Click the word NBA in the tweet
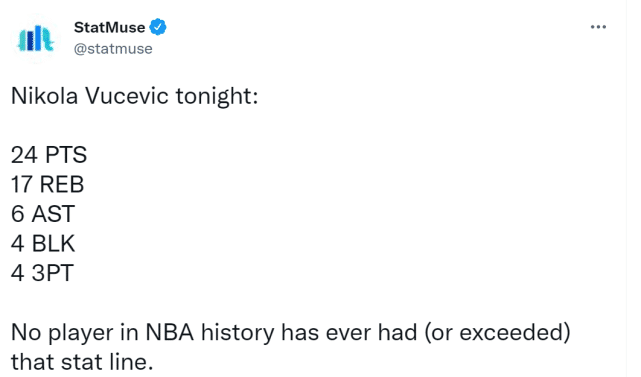 tap(169, 332)
